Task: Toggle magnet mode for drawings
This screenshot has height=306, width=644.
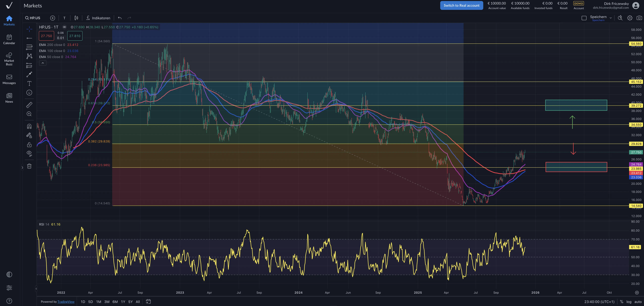Action: (29, 126)
